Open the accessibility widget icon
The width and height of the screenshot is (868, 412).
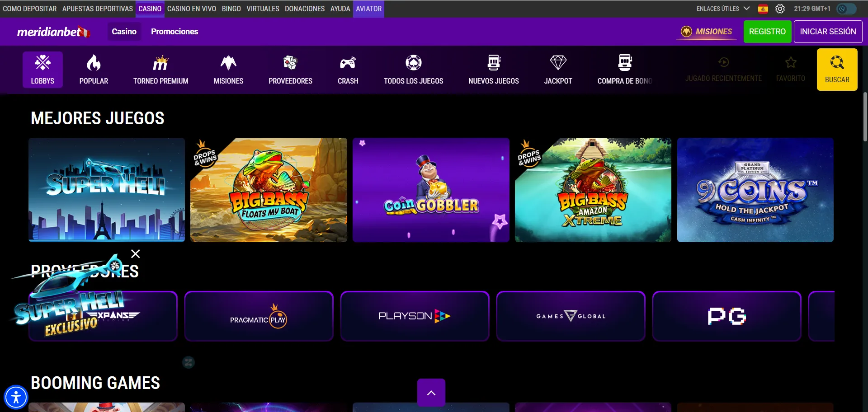(16, 398)
